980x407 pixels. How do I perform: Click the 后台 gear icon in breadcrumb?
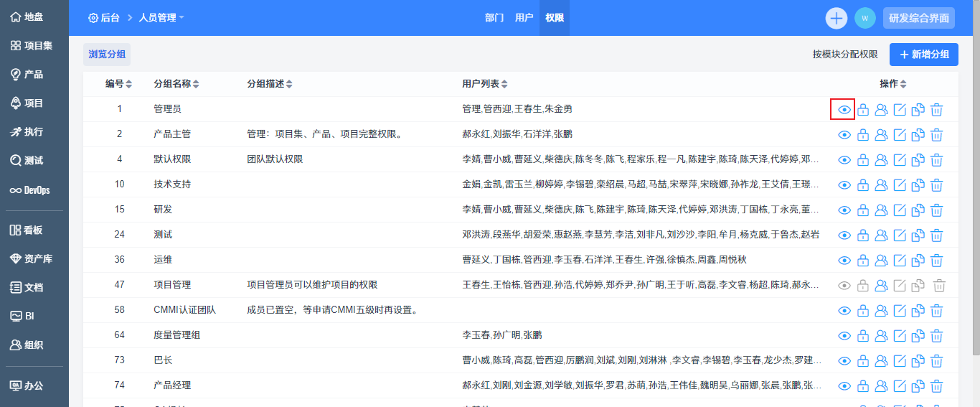(93, 18)
